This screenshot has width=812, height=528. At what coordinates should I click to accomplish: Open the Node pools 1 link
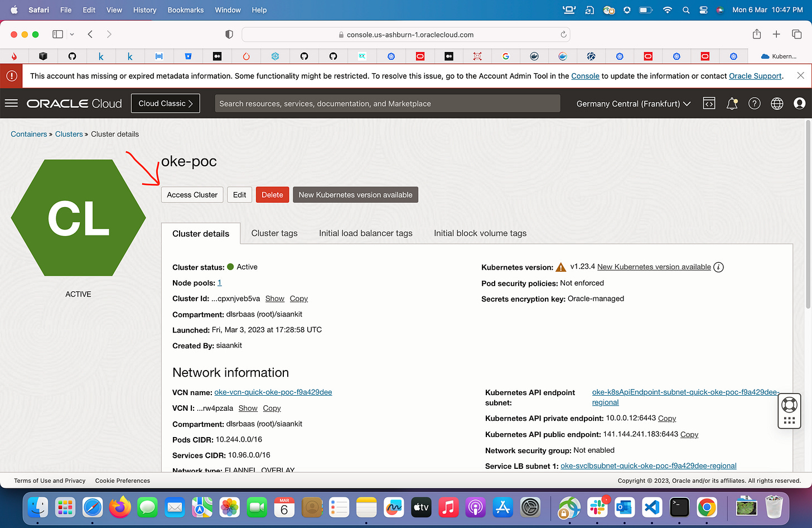click(x=220, y=283)
